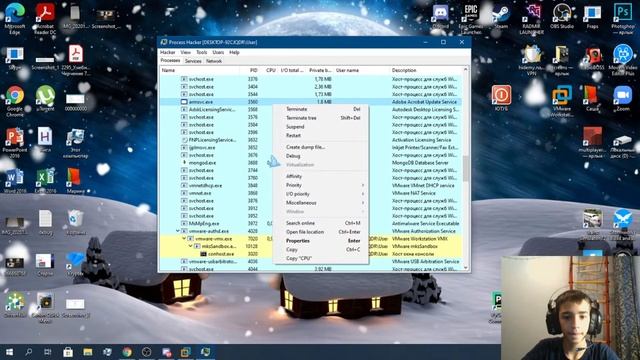Choose Search online menu entry

click(321, 223)
